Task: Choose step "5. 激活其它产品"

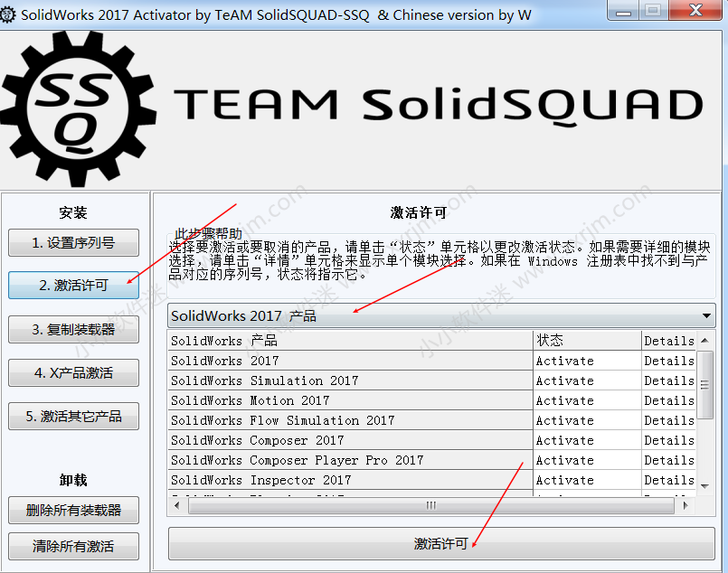Action: tap(73, 417)
